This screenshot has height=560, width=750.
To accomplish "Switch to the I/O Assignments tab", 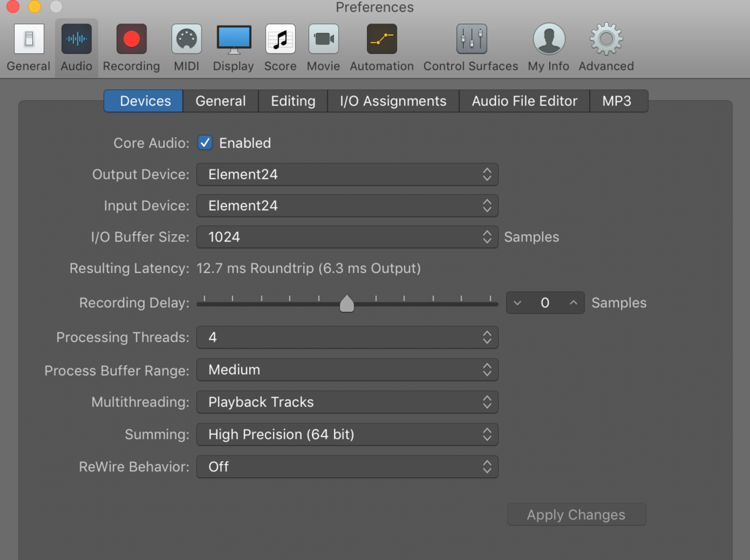I will coord(393,101).
